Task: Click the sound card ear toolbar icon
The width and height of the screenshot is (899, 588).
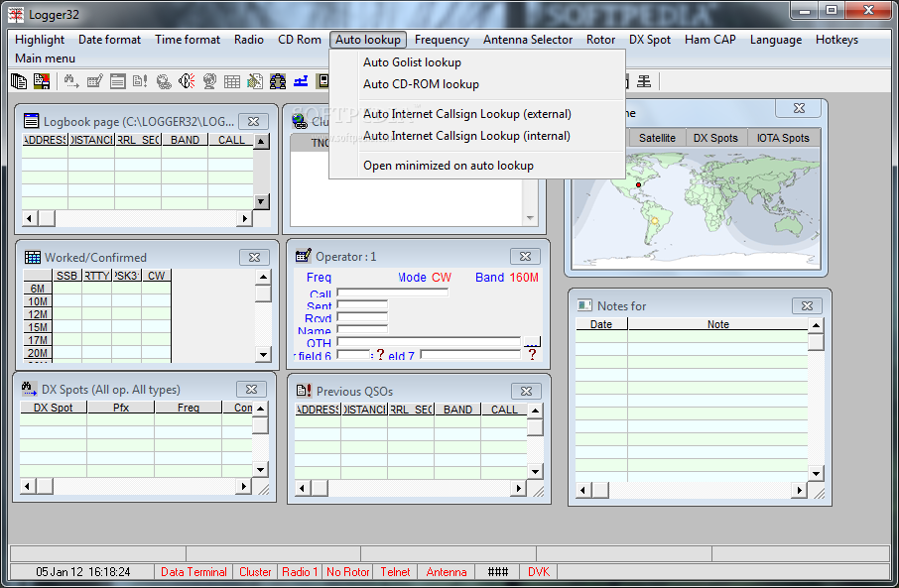Action: [x=187, y=81]
